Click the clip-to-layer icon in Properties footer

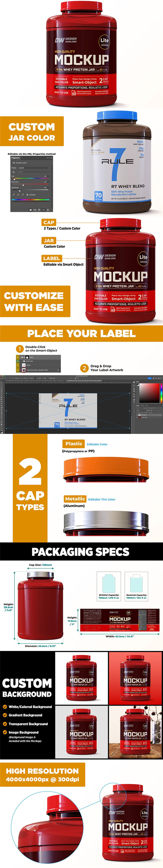click(x=30, y=210)
